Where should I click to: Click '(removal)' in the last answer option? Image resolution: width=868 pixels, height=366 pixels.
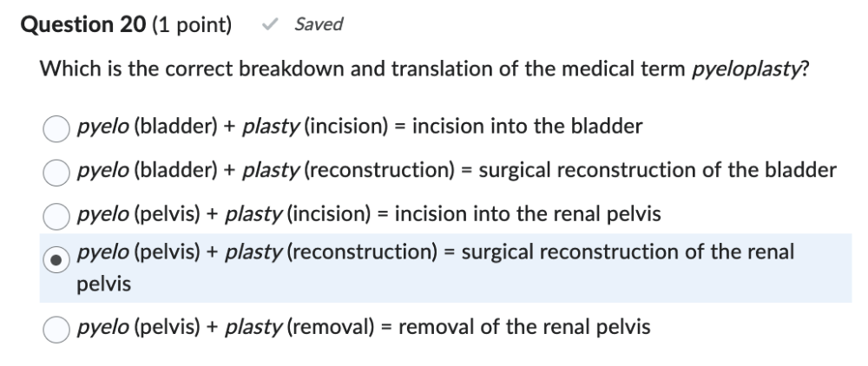tap(336, 327)
